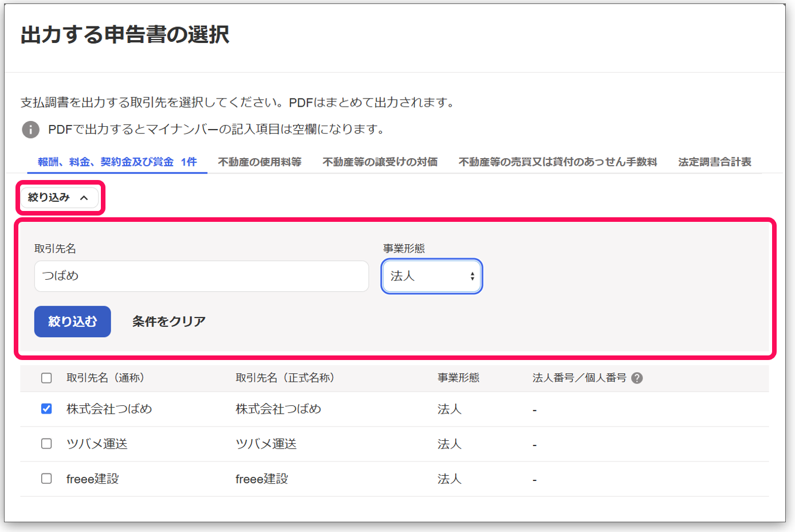Click the info icon beside the PDF notice

coord(31,130)
